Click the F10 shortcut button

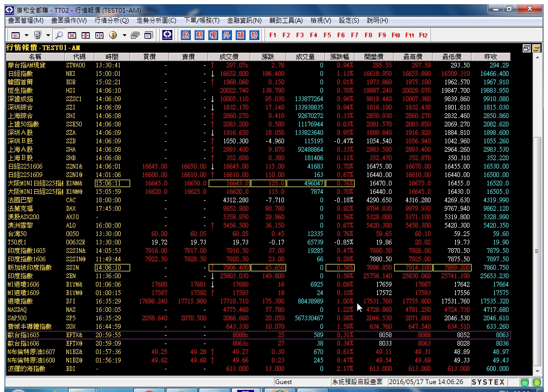(396, 35)
